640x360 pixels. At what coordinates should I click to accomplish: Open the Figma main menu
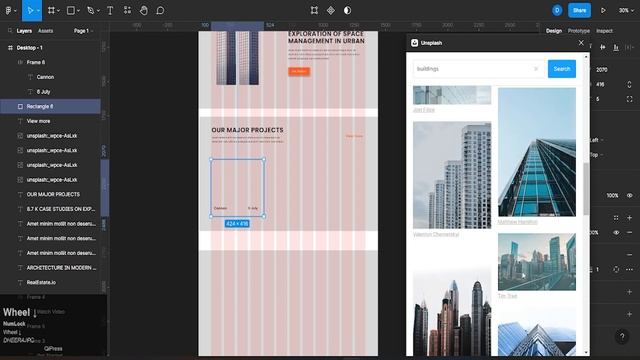(x=9, y=11)
